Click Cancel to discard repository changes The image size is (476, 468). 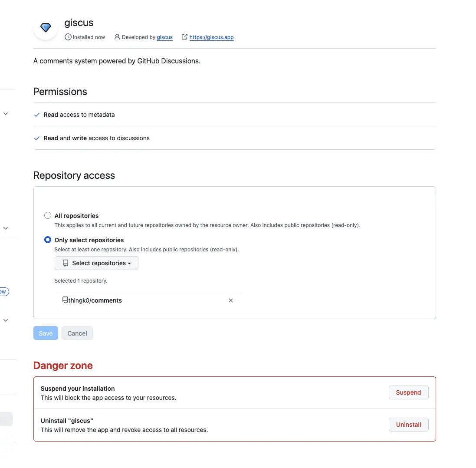(77, 333)
